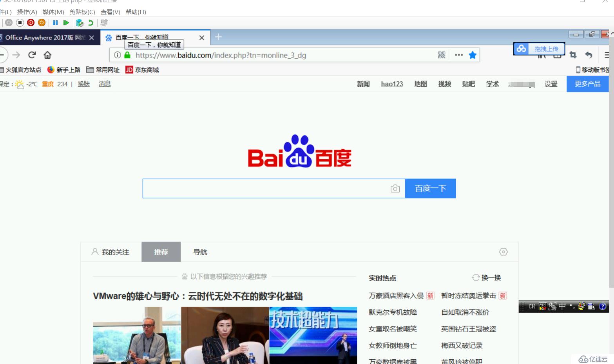Image resolution: width=614 pixels, height=364 pixels.
Task: Click the green VM reset/play icon
Action: point(66,23)
